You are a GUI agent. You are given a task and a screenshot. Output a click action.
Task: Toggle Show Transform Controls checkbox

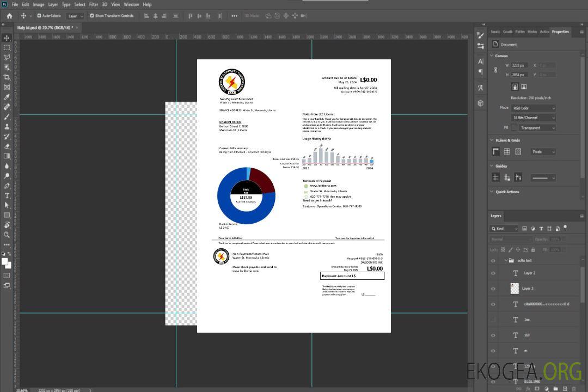coord(92,16)
